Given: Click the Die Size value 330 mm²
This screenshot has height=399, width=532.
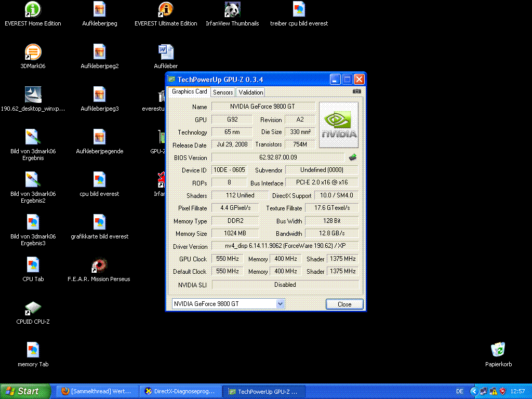Looking at the screenshot, I should pyautogui.click(x=300, y=132).
